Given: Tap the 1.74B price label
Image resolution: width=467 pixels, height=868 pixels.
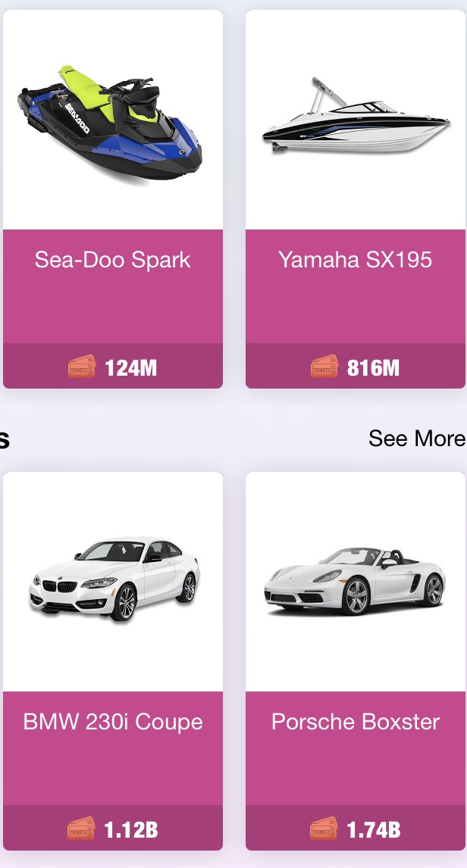Looking at the screenshot, I should coord(374,830).
